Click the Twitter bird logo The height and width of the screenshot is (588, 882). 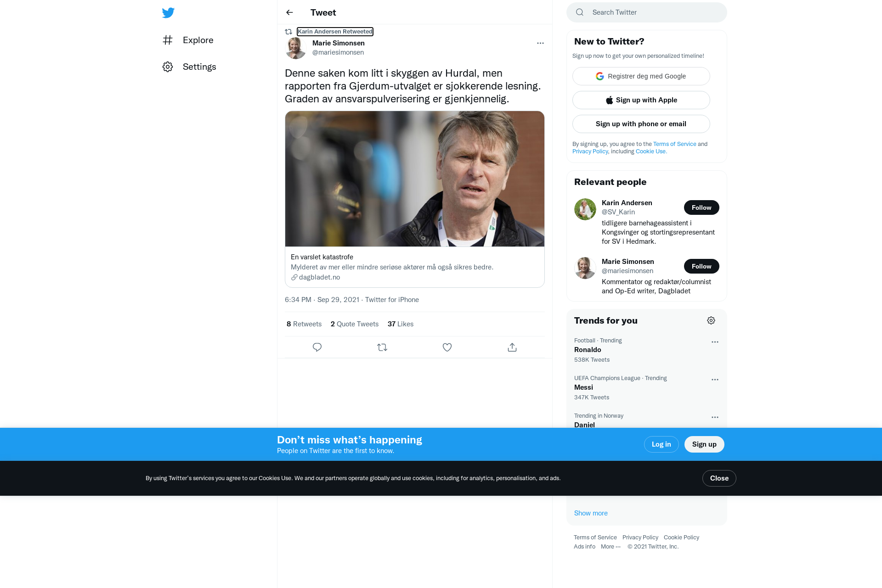168,13
